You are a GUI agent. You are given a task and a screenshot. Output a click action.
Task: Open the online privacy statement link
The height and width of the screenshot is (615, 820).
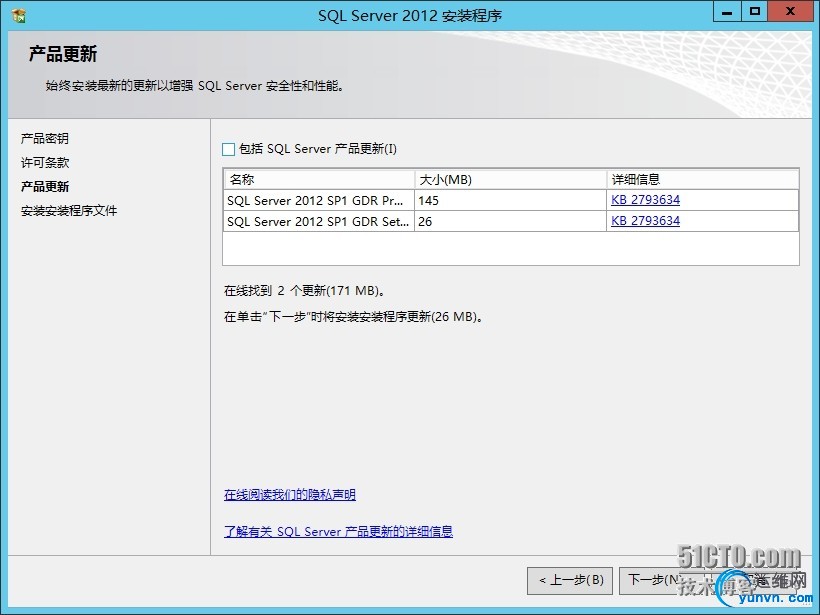[x=290, y=495]
